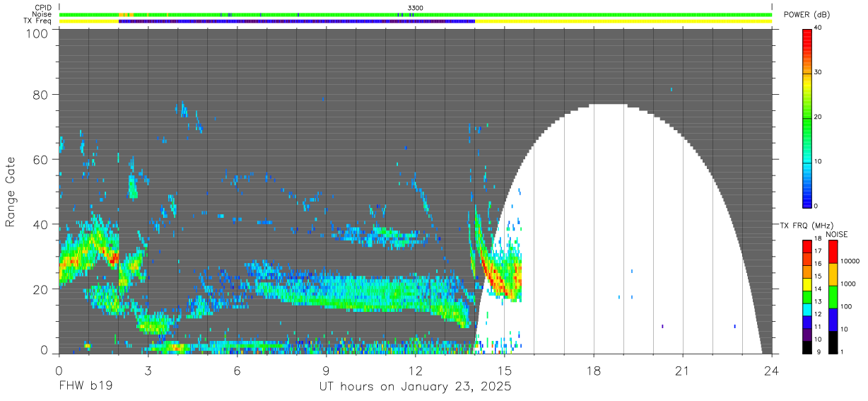This screenshot has width=868, height=401.
Task: Click the Noise row label
Action: tap(42, 14)
